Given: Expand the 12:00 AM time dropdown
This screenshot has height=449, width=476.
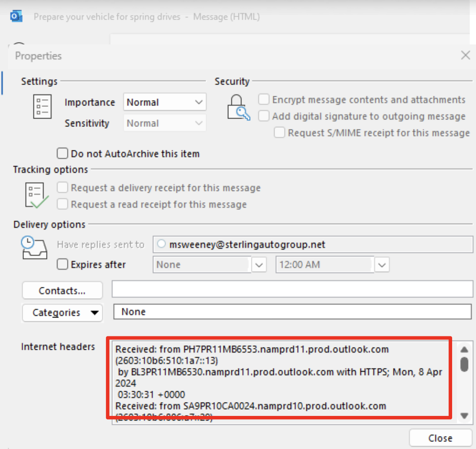Looking at the screenshot, I should (381, 265).
